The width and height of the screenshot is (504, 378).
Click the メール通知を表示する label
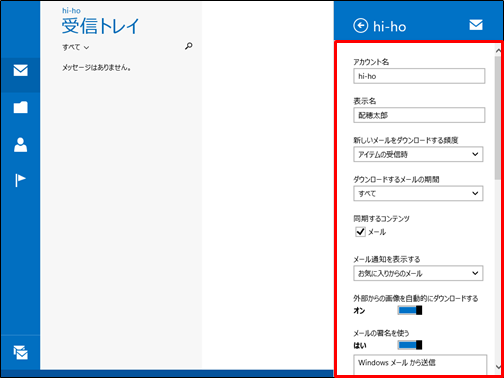(387, 259)
